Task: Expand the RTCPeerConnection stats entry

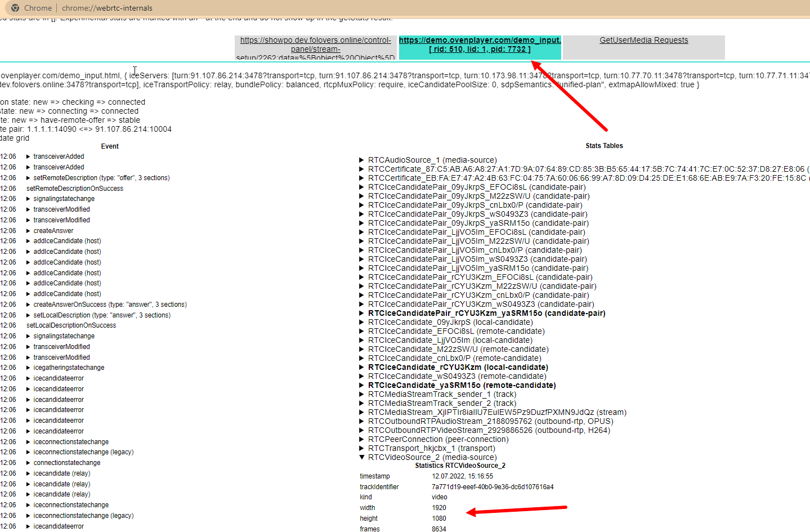Action: pos(363,439)
